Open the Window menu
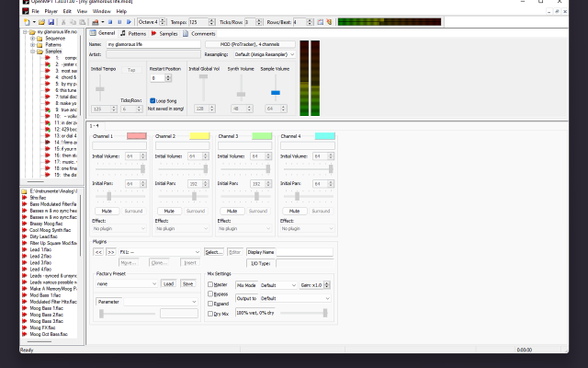This screenshot has height=368, width=588. [102, 11]
